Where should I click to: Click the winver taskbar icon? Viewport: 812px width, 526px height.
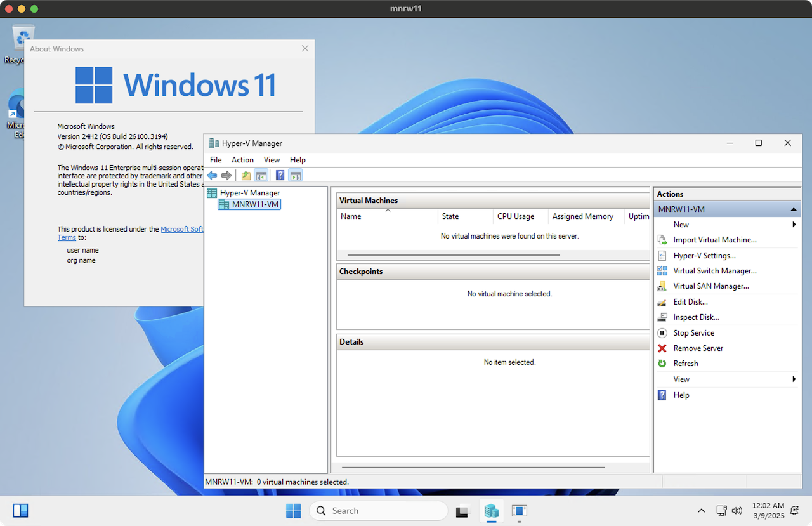click(x=519, y=511)
